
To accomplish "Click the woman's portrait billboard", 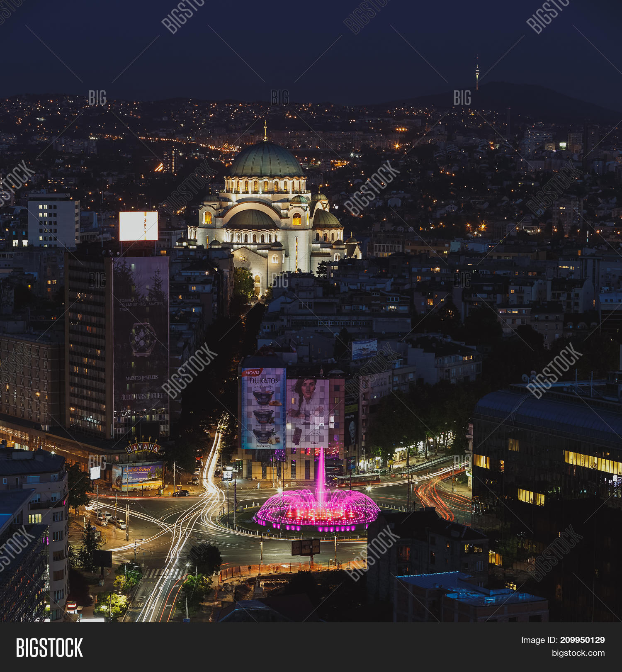I will click(x=307, y=412).
